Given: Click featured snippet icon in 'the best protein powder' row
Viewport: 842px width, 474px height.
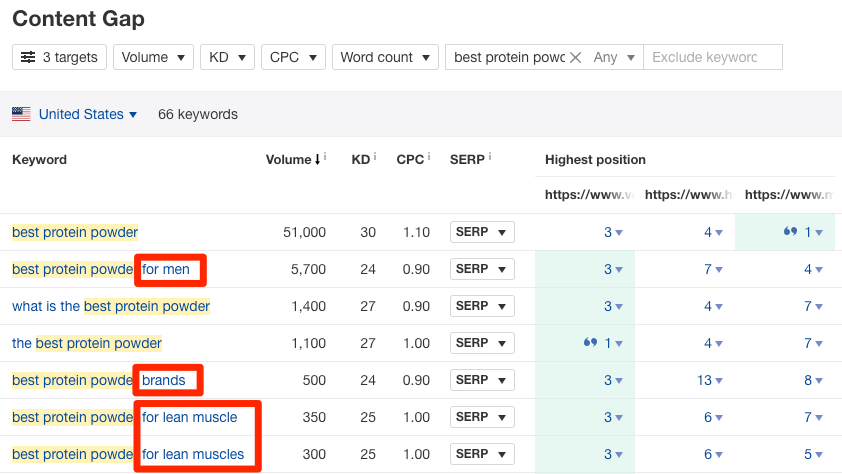Looking at the screenshot, I should tap(590, 343).
